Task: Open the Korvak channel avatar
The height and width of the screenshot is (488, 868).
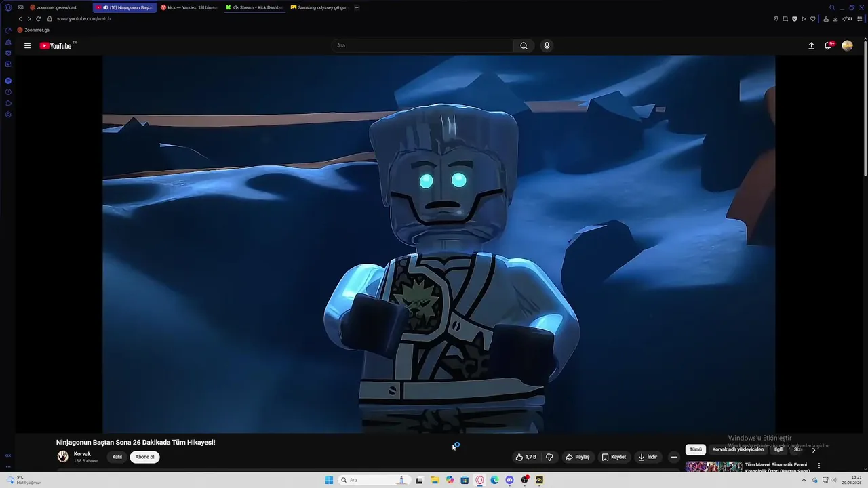Action: [63, 457]
